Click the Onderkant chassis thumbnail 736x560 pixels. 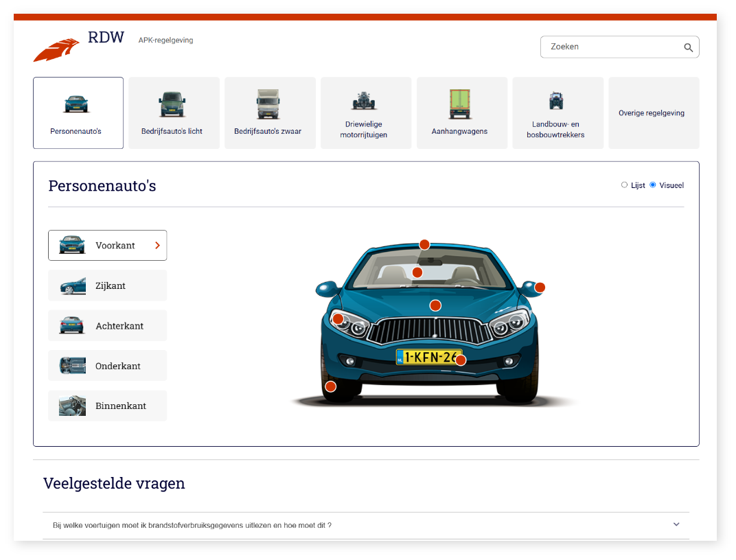pyautogui.click(x=72, y=365)
